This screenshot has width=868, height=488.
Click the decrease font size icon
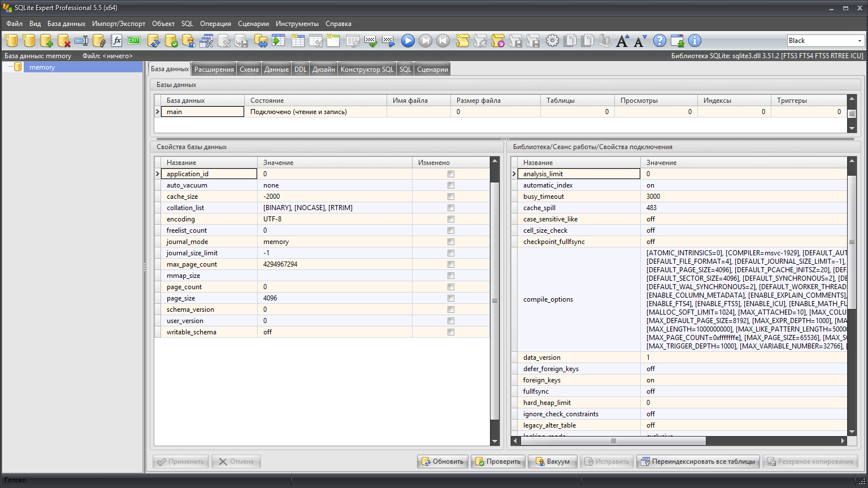pos(640,41)
